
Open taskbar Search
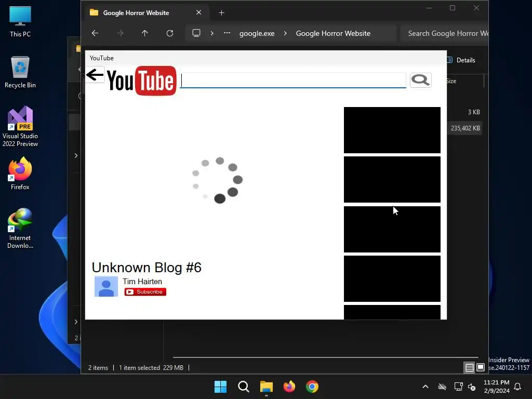point(243,387)
